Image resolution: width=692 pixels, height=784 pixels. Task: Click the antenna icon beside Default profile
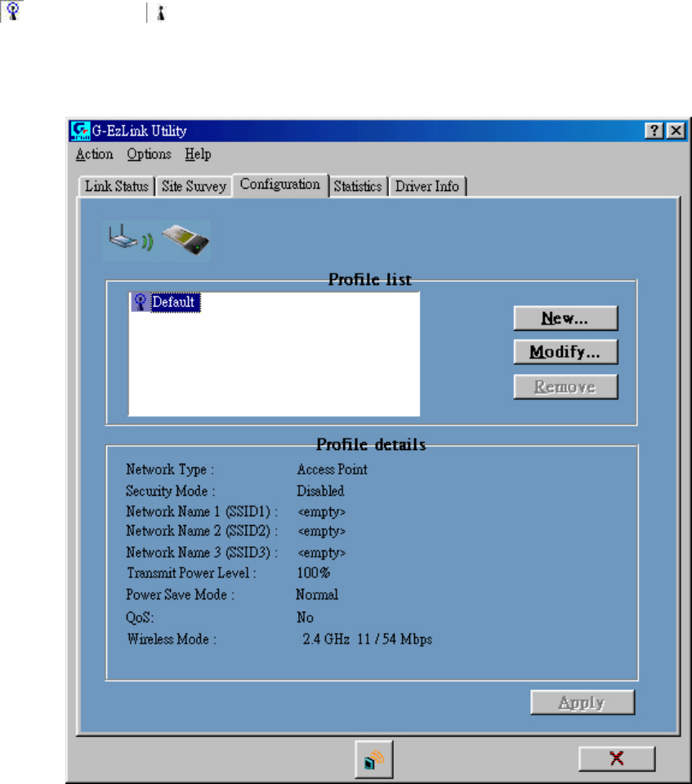point(140,302)
